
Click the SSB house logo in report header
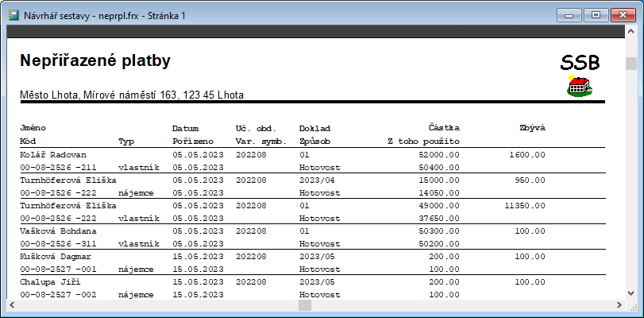[580, 87]
